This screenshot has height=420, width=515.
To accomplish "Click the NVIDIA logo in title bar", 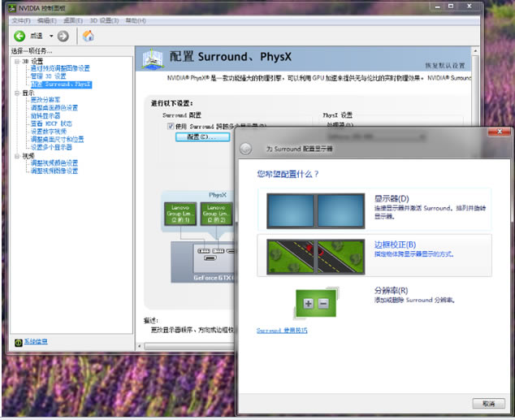I will (x=12, y=8).
